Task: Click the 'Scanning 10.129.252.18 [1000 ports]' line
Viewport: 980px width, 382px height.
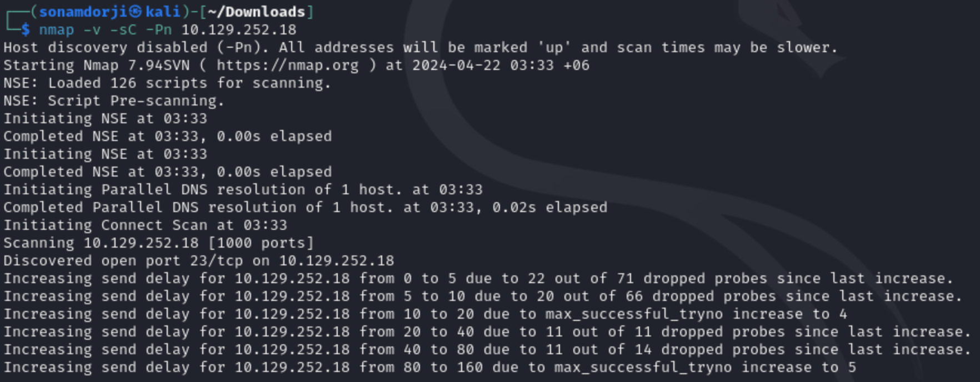Action: pos(158,243)
